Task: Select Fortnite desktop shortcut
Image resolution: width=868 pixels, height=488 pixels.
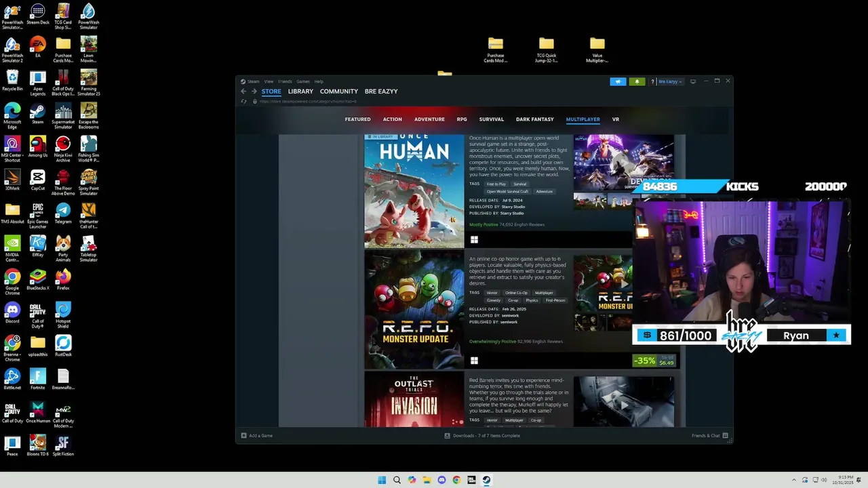Action: tap(38, 380)
